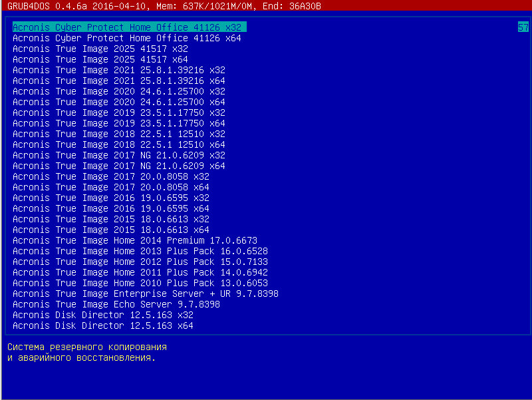
Task: Choose True Image 2019 23.5.1.17750 x64
Action: tap(119, 123)
